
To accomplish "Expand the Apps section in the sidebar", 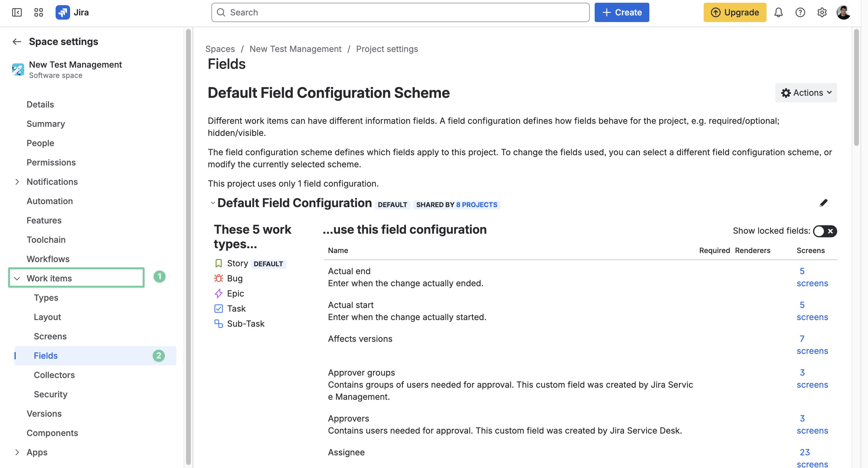I will [17, 453].
